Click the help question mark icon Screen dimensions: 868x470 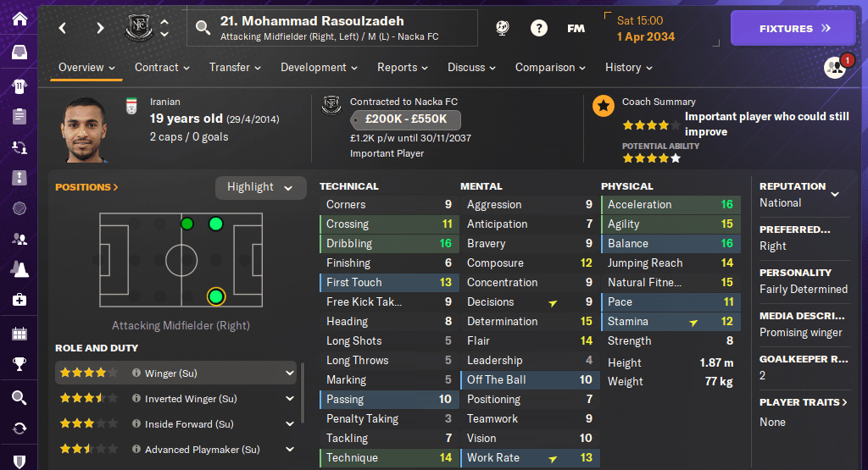pos(539,28)
